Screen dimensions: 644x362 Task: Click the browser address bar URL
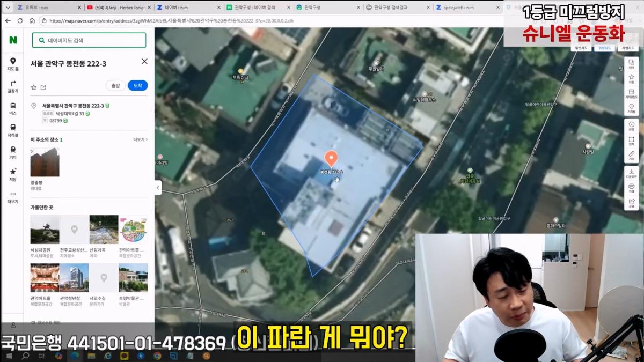(172, 20)
